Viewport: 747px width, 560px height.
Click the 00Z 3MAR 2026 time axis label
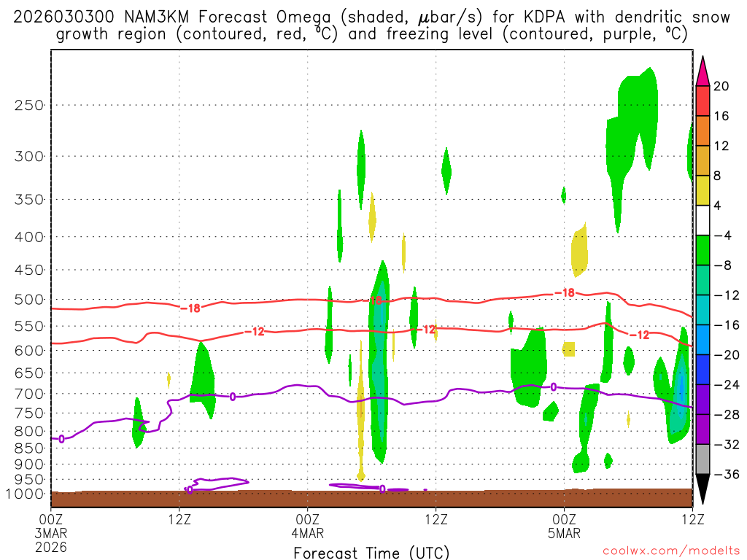click(x=51, y=533)
